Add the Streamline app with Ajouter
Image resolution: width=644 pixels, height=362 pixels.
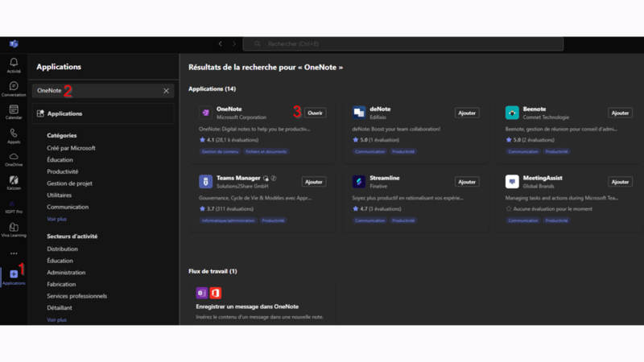pyautogui.click(x=467, y=182)
